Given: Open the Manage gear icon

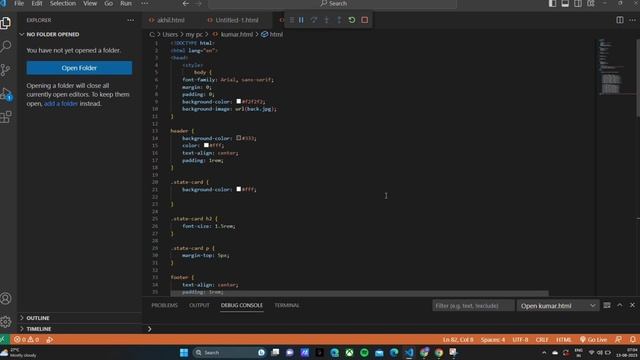Looking at the screenshot, I should (x=6, y=322).
